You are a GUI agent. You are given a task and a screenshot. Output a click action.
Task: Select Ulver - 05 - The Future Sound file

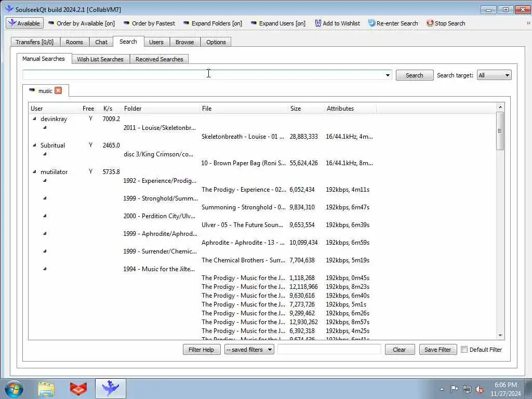point(242,224)
